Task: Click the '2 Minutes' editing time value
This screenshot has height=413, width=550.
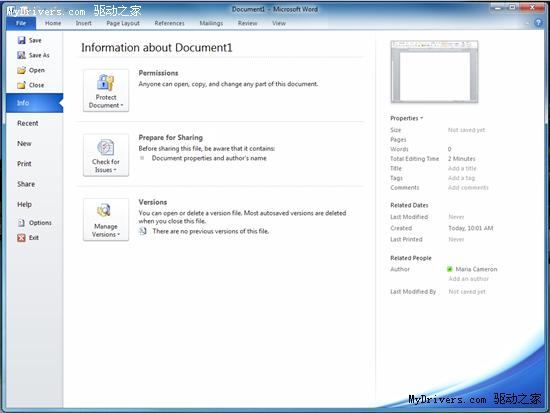Action: (x=462, y=159)
